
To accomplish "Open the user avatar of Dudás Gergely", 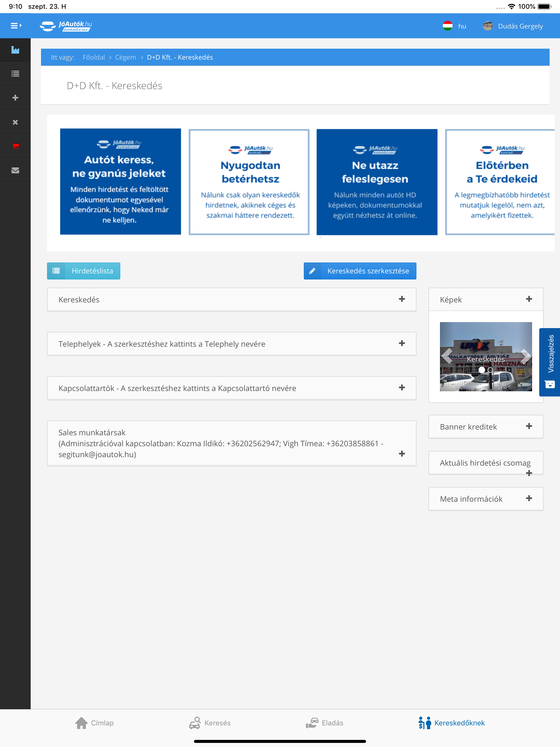I will tap(487, 26).
